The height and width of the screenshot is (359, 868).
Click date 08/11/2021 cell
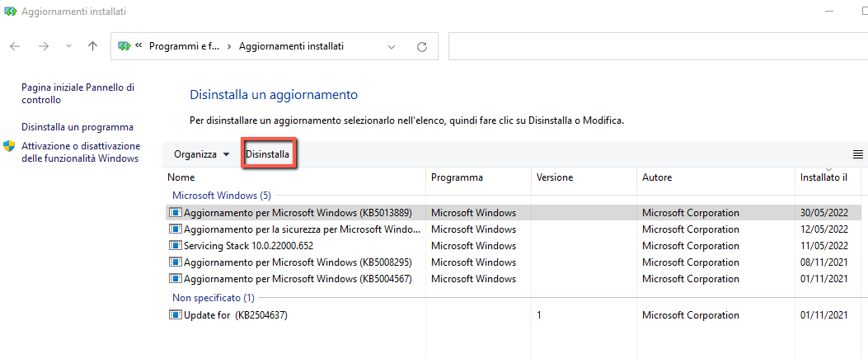[824, 262]
